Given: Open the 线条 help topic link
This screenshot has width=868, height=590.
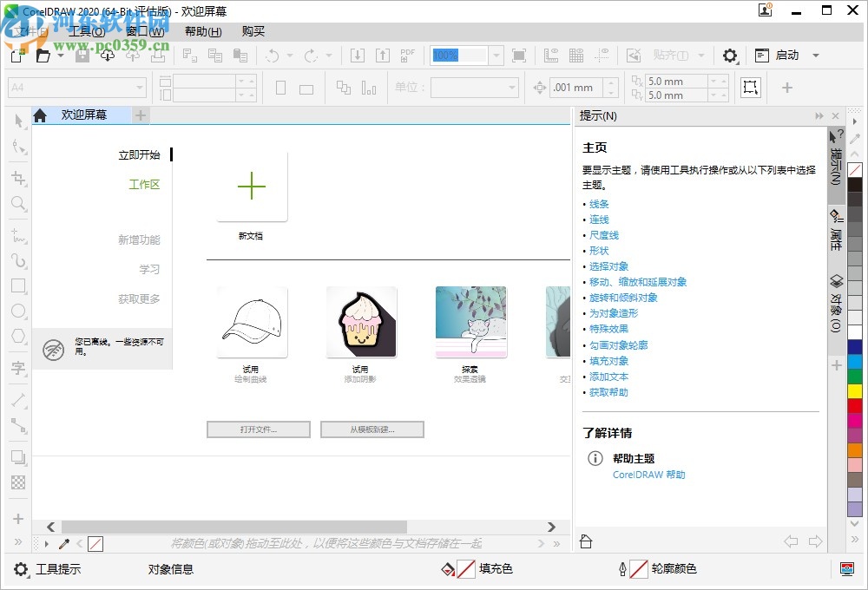Looking at the screenshot, I should [x=599, y=204].
